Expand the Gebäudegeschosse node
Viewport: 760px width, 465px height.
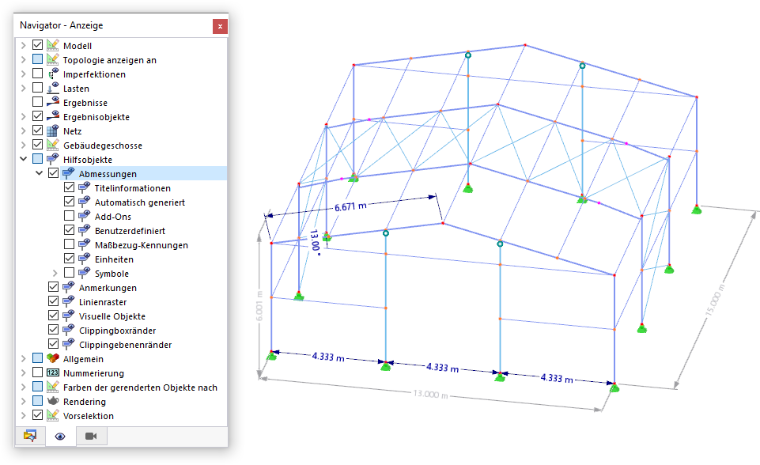point(23,145)
